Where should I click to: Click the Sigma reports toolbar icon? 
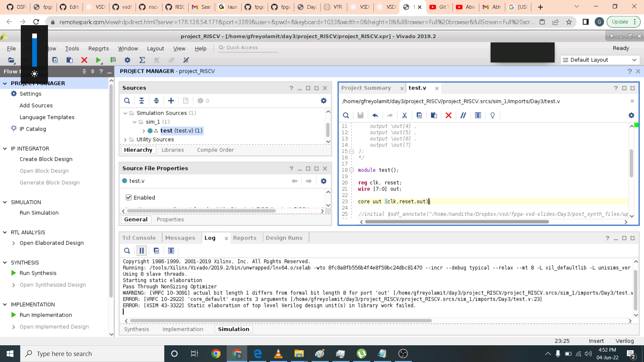pos(142,60)
